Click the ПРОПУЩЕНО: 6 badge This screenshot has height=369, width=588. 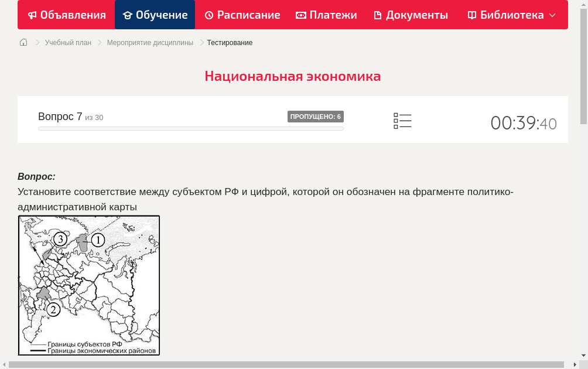[x=316, y=117]
